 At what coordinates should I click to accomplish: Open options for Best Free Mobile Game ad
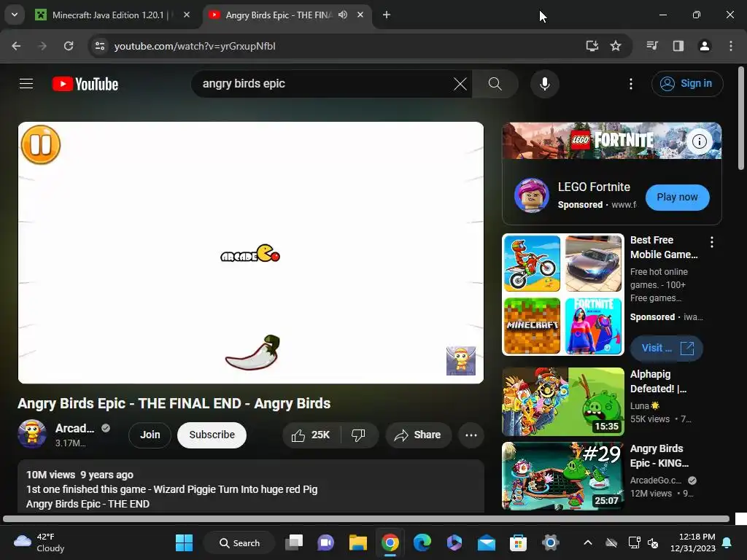[x=712, y=242]
